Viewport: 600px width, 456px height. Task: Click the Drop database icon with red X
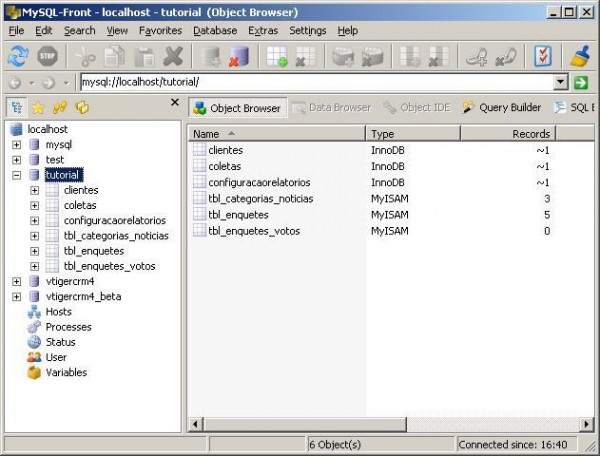coord(240,56)
